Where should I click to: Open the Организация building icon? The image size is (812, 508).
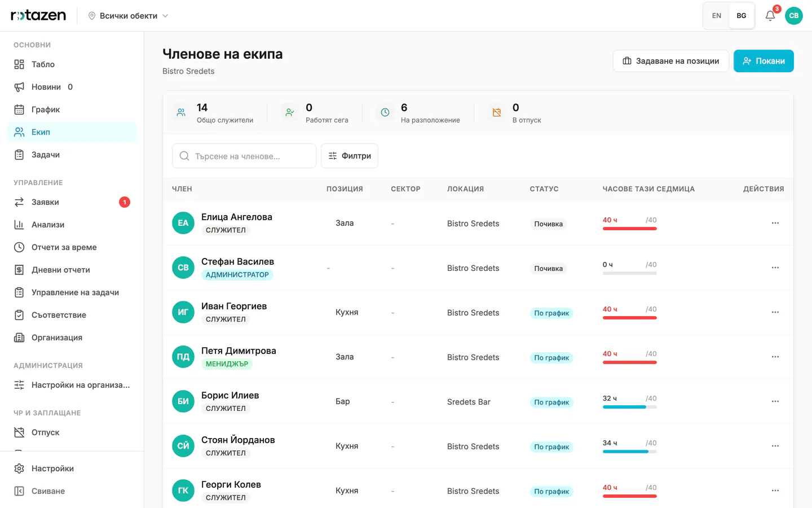(19, 338)
